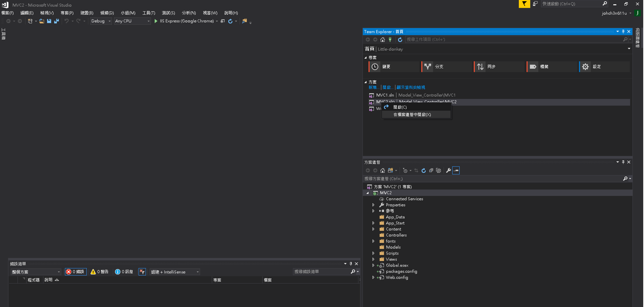
Task: Click the toolbar icon right of the run dropdown
Action: click(223, 21)
